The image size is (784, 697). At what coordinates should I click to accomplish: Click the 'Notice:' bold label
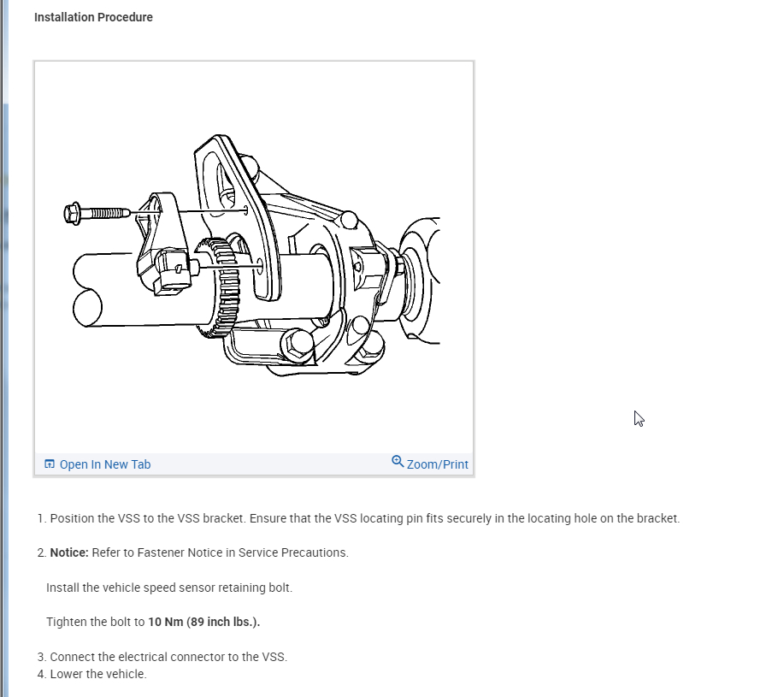point(69,552)
